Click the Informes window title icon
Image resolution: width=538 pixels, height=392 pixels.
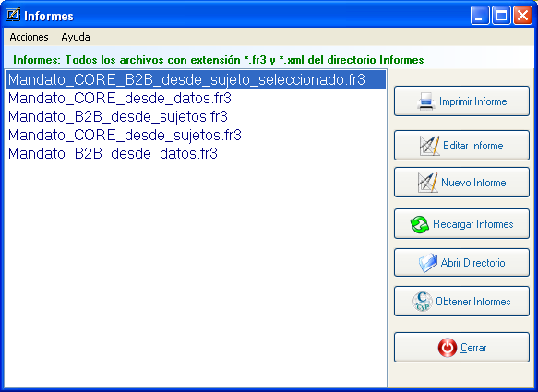coord(13,15)
